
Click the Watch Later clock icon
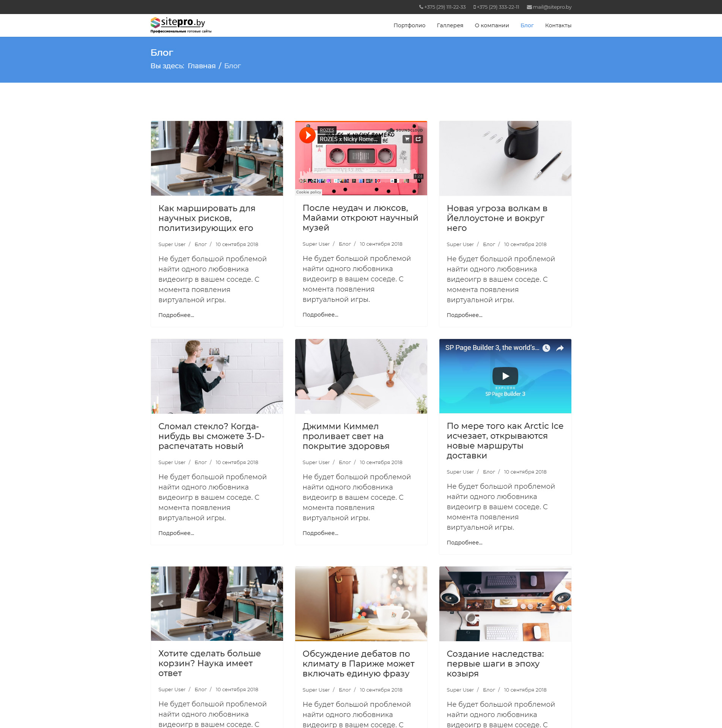(546, 348)
